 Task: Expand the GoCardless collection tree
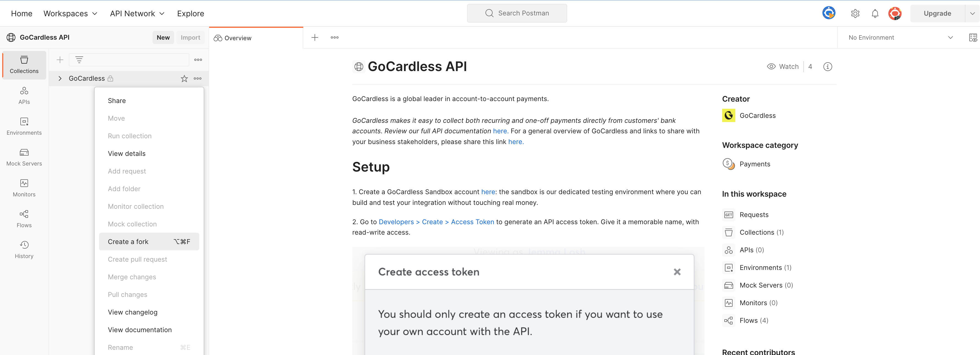[60, 78]
